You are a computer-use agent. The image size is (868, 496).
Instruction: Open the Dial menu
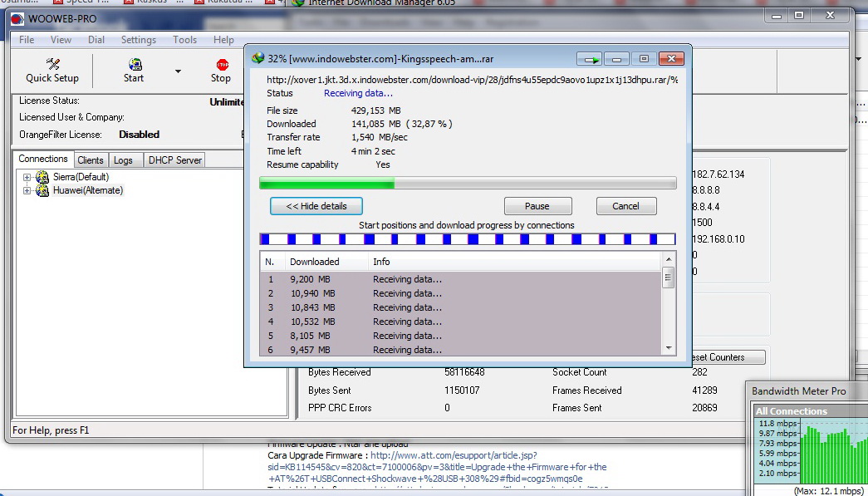pos(96,40)
